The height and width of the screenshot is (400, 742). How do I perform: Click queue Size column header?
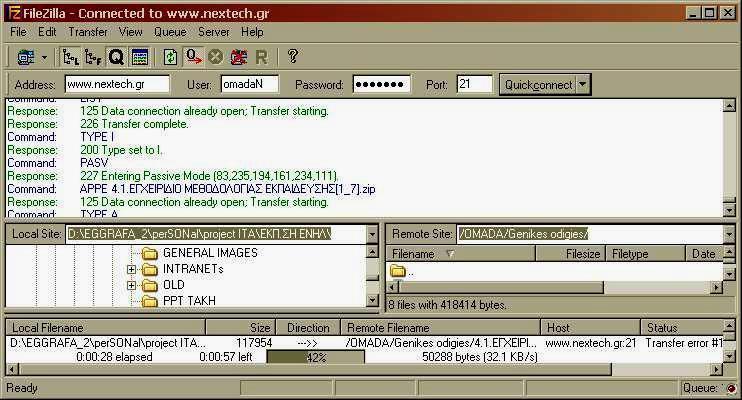(240, 328)
